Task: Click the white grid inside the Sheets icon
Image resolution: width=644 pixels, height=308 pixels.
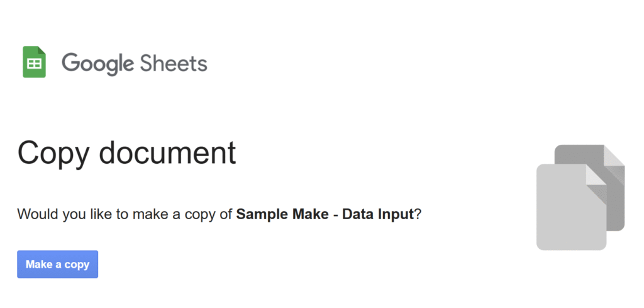Action: point(34,64)
